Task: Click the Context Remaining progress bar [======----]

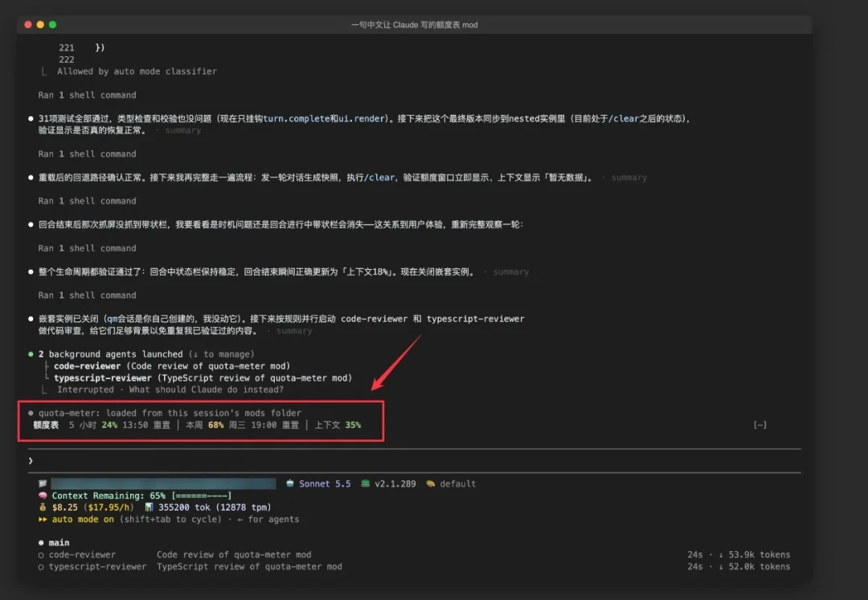Action: pyautogui.click(x=202, y=496)
